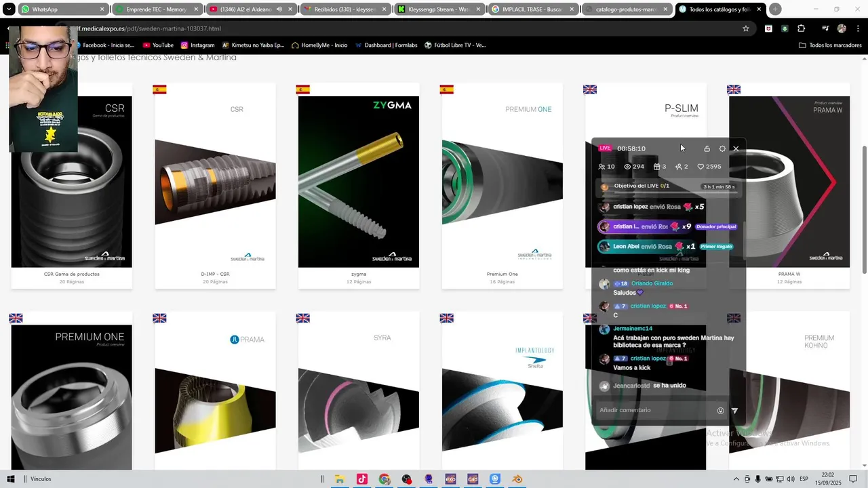This screenshot has height=488, width=868.
Task: Open the Windows Start menu
Action: [11, 479]
